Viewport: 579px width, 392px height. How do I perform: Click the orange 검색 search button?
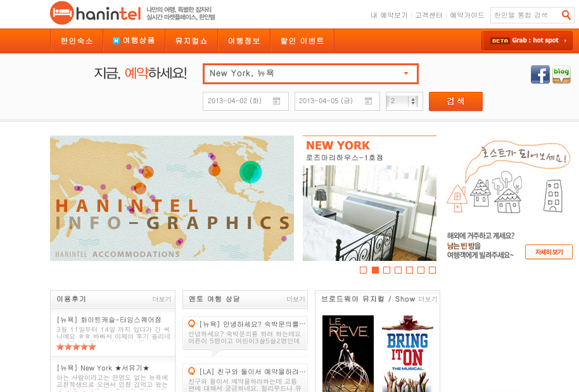tap(455, 101)
